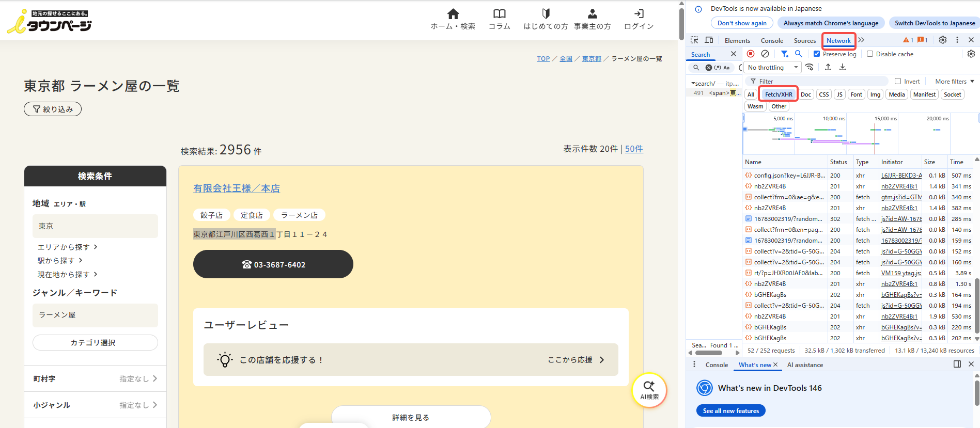
Task: Switch to the Elements tab
Action: (x=737, y=41)
